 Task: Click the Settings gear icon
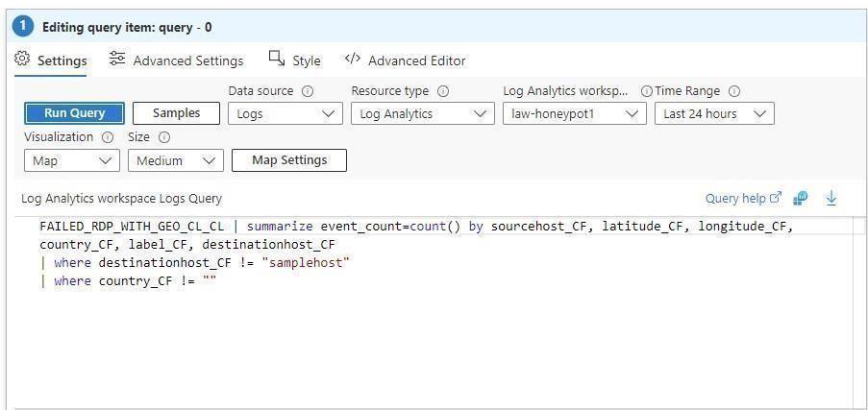pyautogui.click(x=22, y=60)
